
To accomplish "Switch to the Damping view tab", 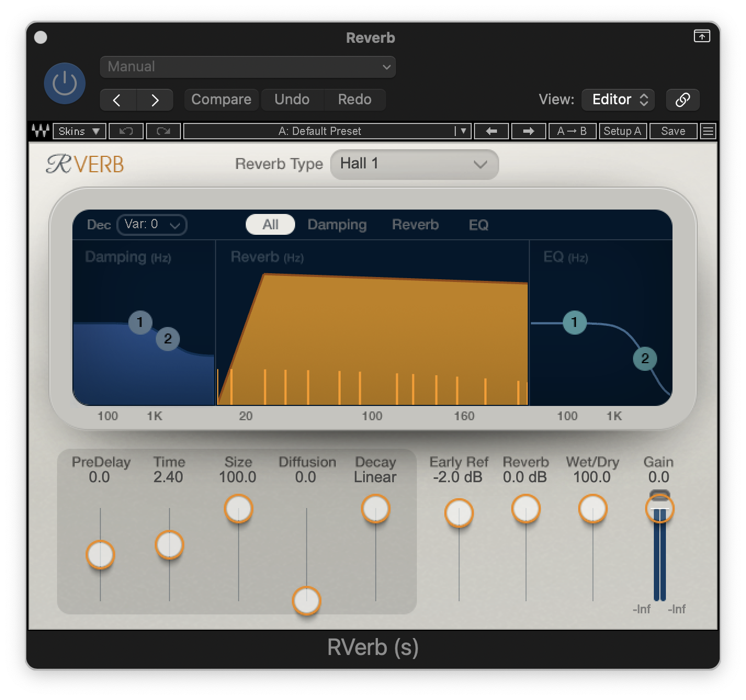I will [x=337, y=225].
